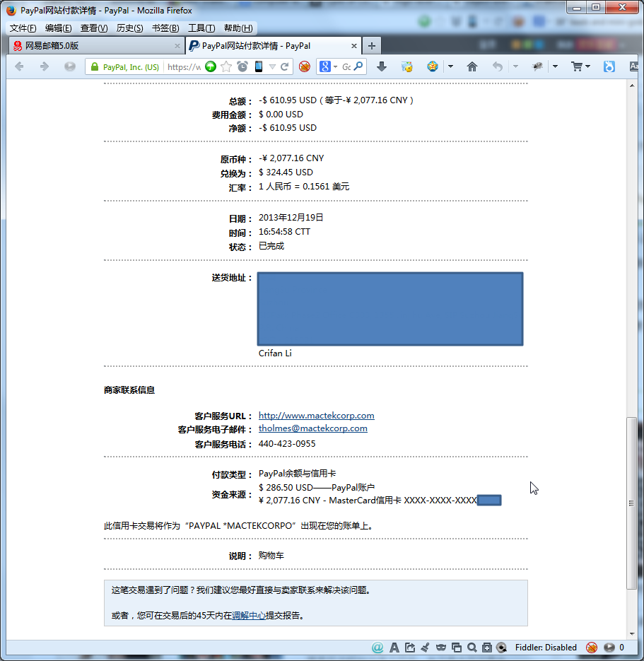Open the 历史(S) menu
Image resolution: width=644 pixels, height=661 pixels.
point(130,28)
